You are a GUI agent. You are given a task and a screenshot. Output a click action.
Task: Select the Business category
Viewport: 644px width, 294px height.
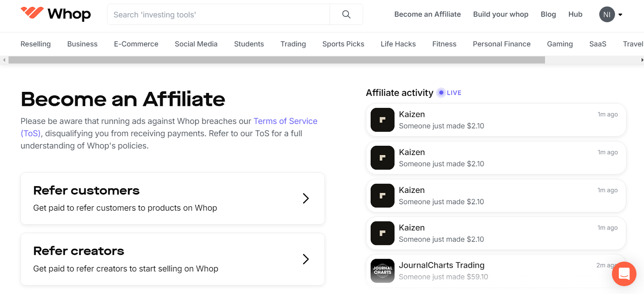(82, 44)
